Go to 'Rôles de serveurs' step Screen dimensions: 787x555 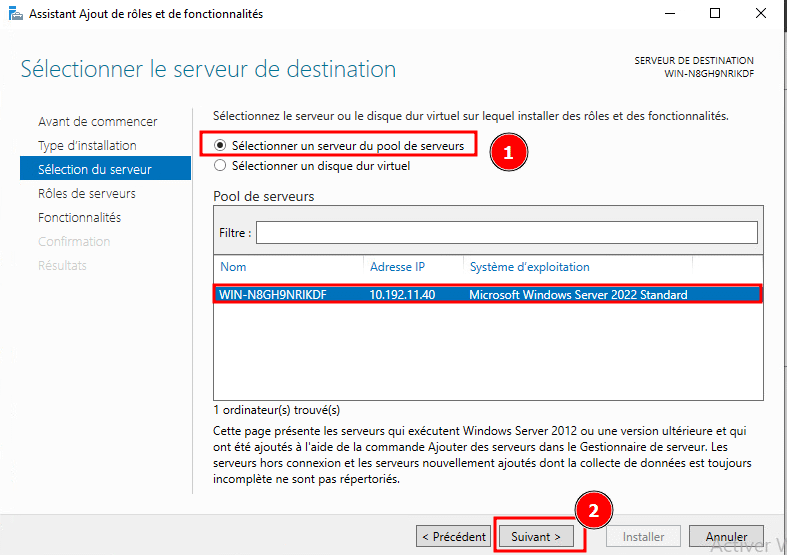pyautogui.click(x=87, y=194)
